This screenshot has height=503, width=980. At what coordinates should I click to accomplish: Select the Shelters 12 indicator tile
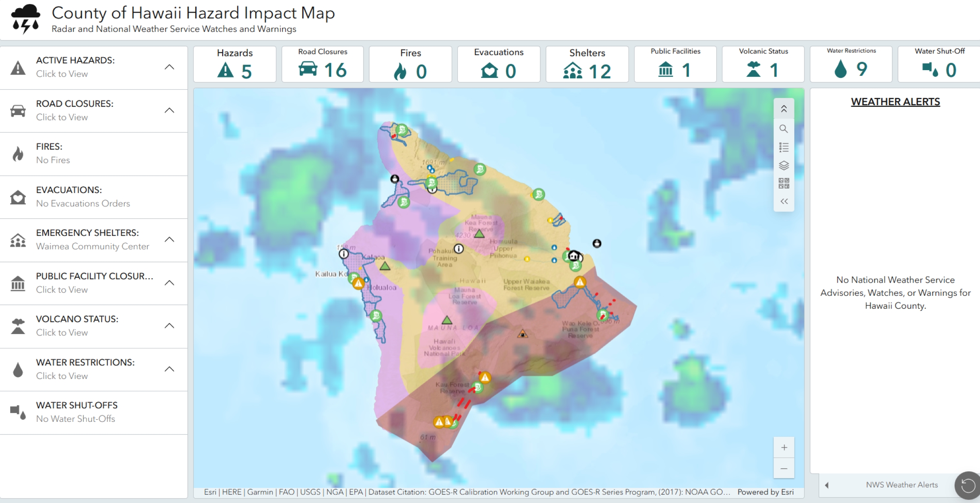pos(587,64)
